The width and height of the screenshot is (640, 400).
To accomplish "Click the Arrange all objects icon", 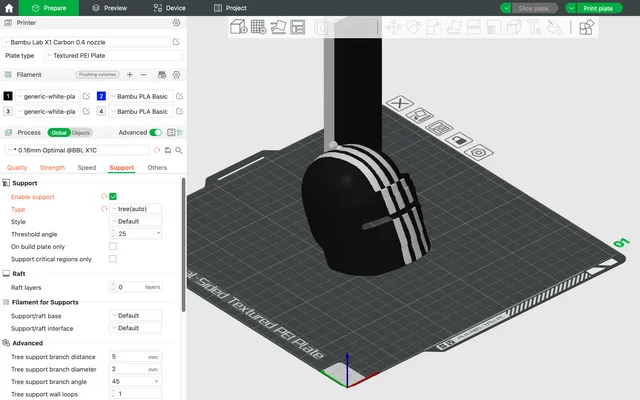I will pyautogui.click(x=298, y=27).
